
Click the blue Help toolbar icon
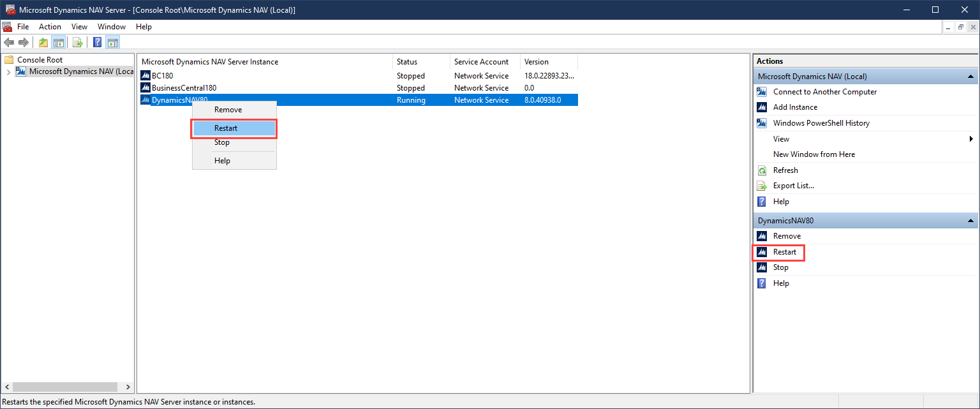point(98,43)
